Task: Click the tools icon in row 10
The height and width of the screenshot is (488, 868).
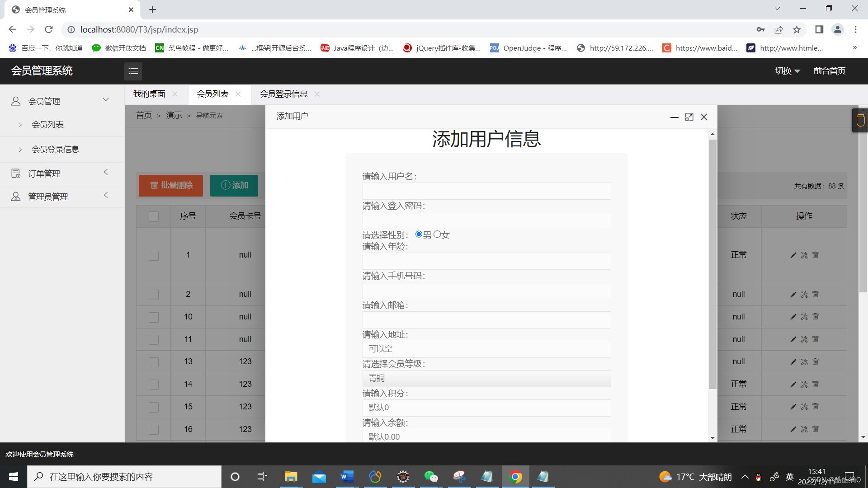Action: coord(804,317)
